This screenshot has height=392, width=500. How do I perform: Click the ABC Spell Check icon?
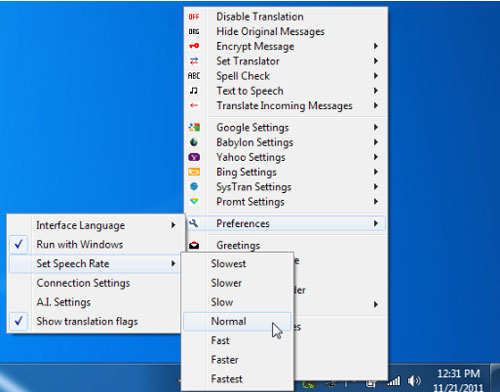click(x=194, y=76)
